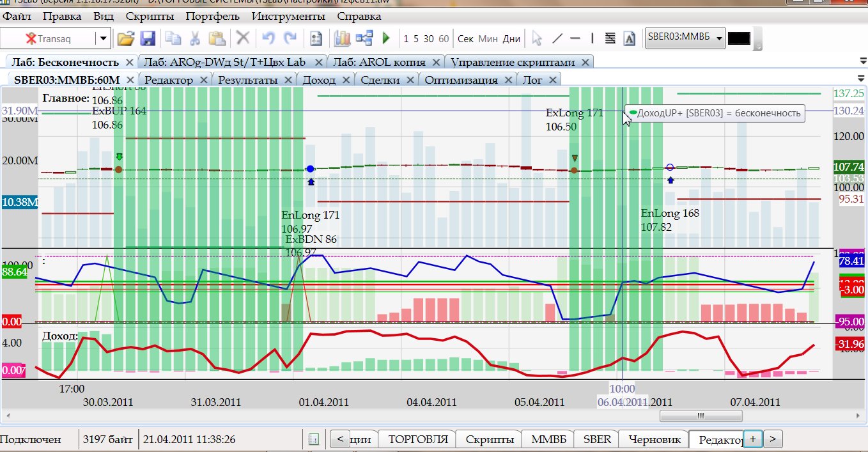
Task: Select the pointer cursor tool
Action: click(537, 38)
